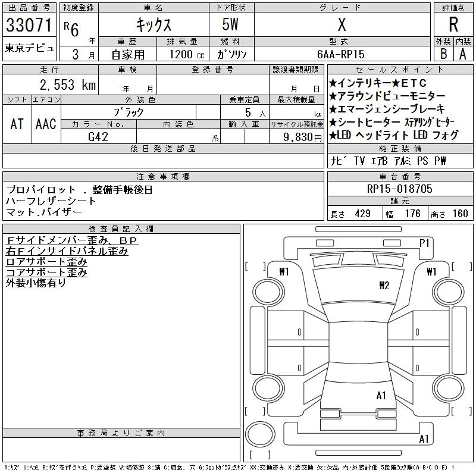The image size is (476, 476).
Task: Click the インテリキー★ETC sales point line
Action: click(378, 83)
